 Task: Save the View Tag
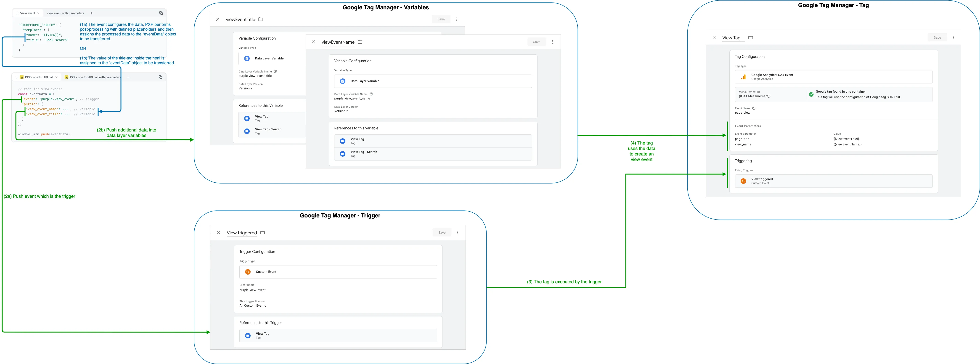coord(937,37)
